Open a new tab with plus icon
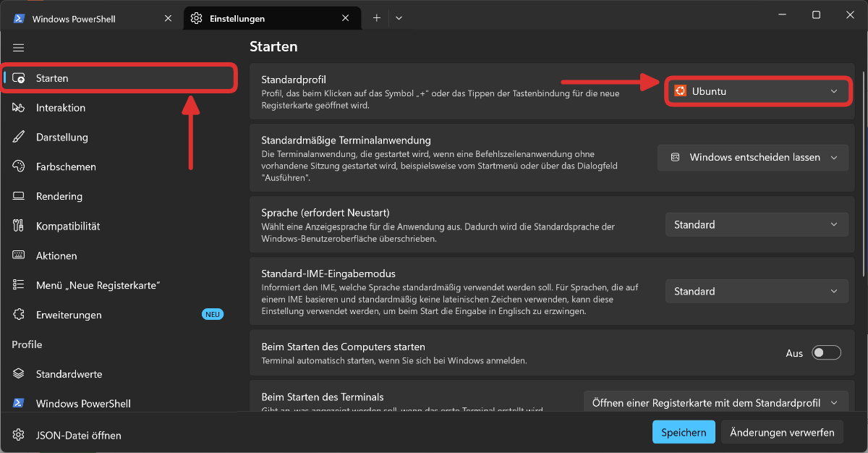Image resolution: width=868 pixels, height=453 pixels. [377, 18]
